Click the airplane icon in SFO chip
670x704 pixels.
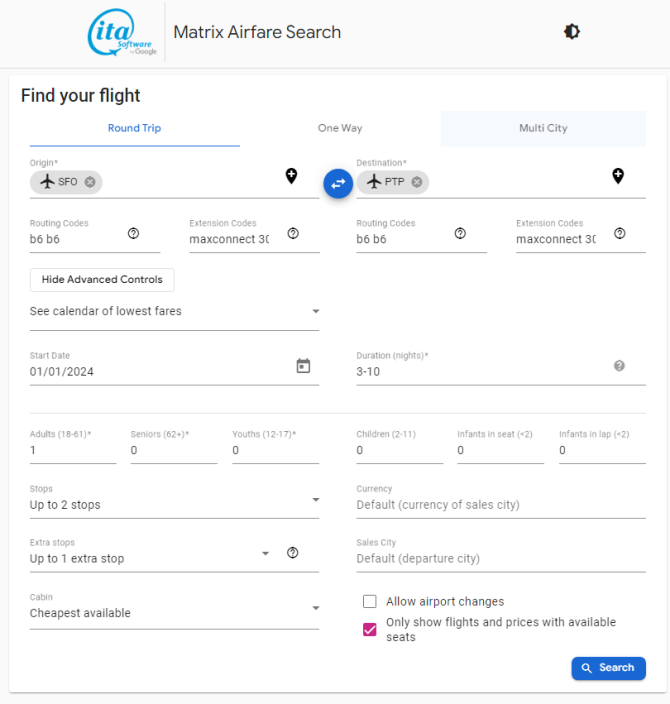click(47, 182)
